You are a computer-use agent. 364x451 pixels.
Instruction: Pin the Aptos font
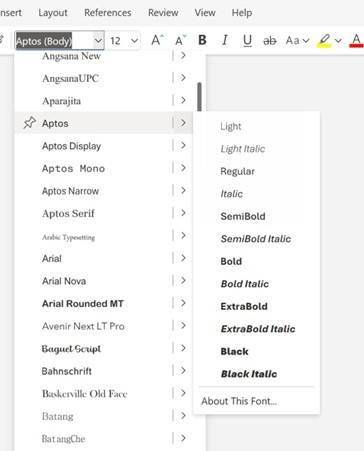tap(29, 123)
